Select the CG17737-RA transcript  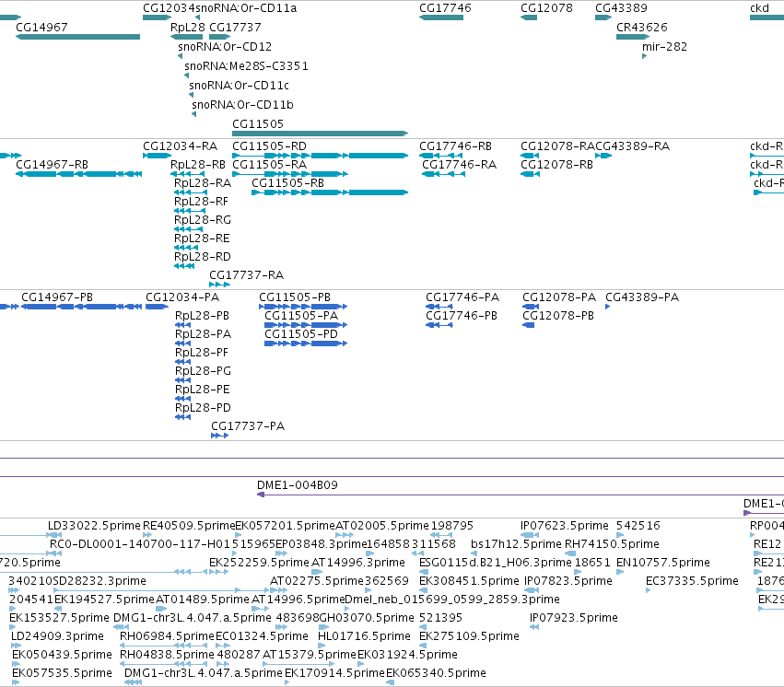[x=219, y=285]
